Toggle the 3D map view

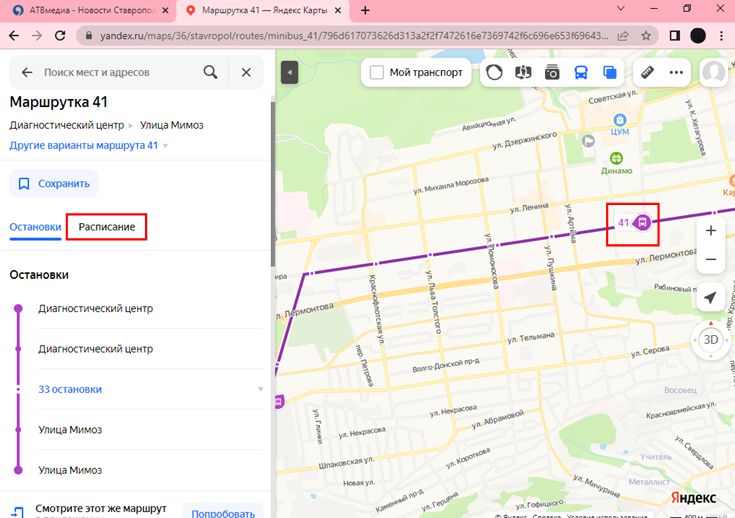click(x=710, y=339)
